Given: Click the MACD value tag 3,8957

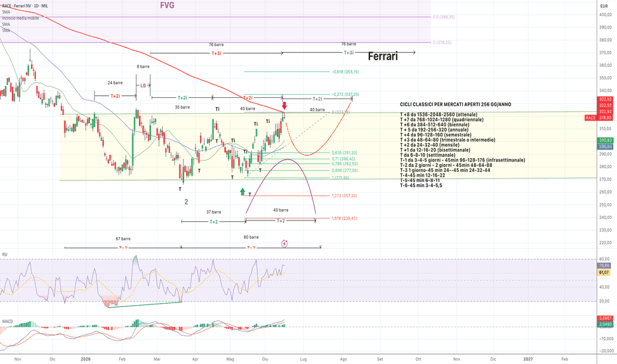Looking at the screenshot, I should (x=605, y=318).
